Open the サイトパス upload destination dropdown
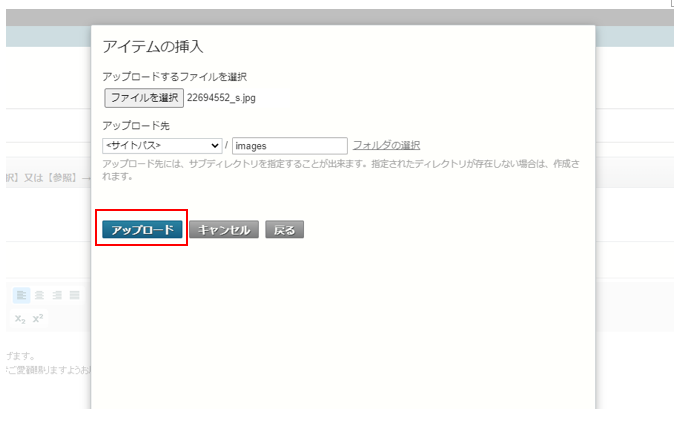This screenshot has width=674, height=431. (x=162, y=146)
